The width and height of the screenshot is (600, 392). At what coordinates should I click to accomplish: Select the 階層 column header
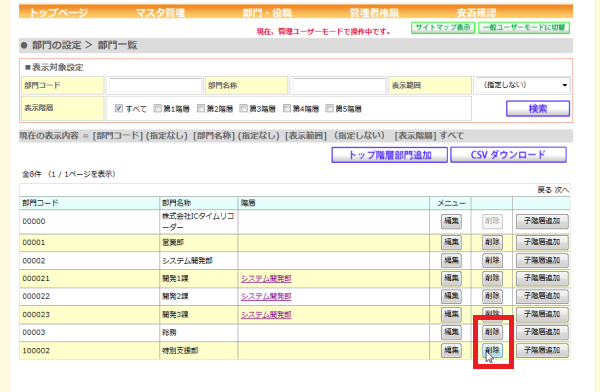pos(334,203)
